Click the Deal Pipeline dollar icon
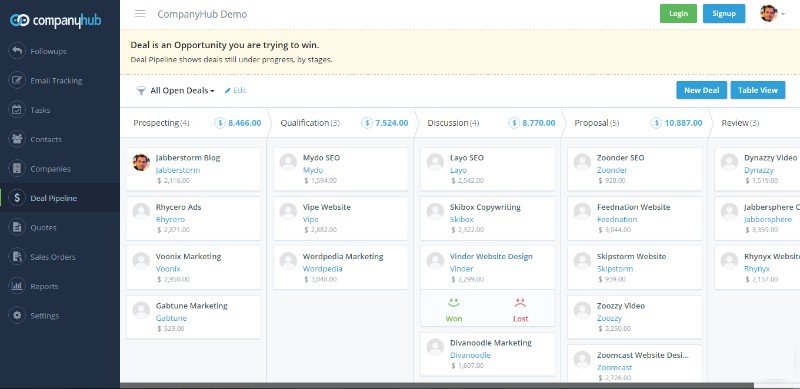Viewport: 800px width, 389px height. [x=17, y=198]
